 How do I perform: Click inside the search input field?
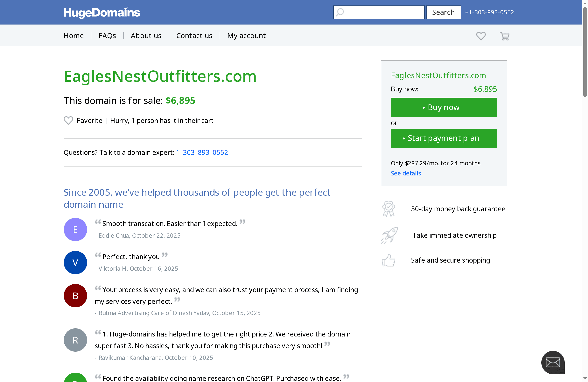click(381, 12)
